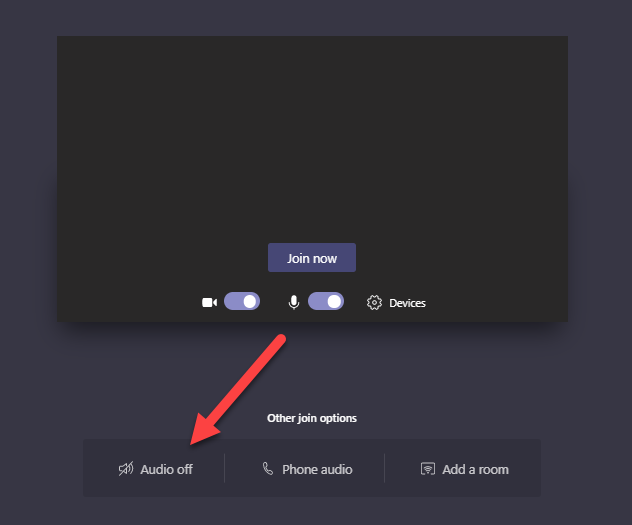Click the white knob on microphone switch
Image resolution: width=632 pixels, height=525 pixels.
pos(334,301)
